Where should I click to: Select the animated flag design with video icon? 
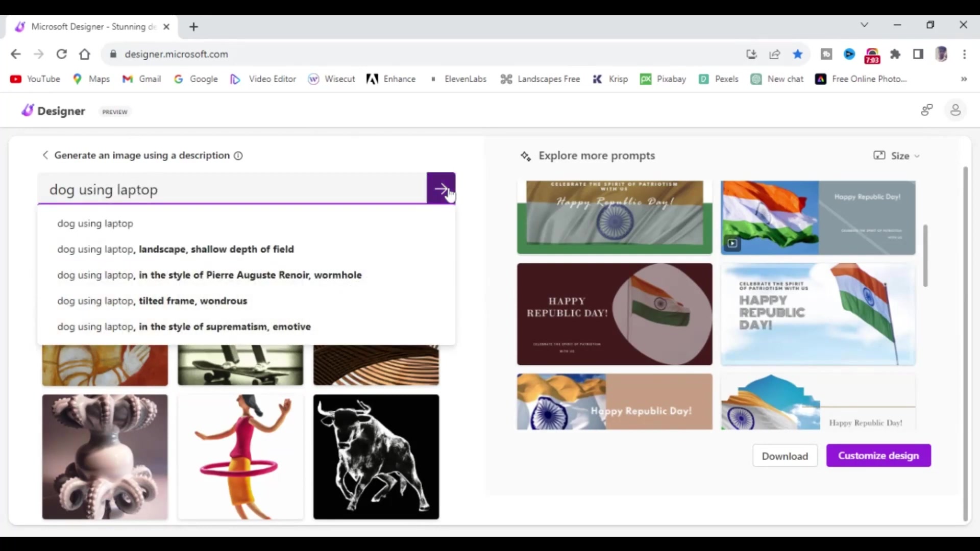tap(818, 217)
